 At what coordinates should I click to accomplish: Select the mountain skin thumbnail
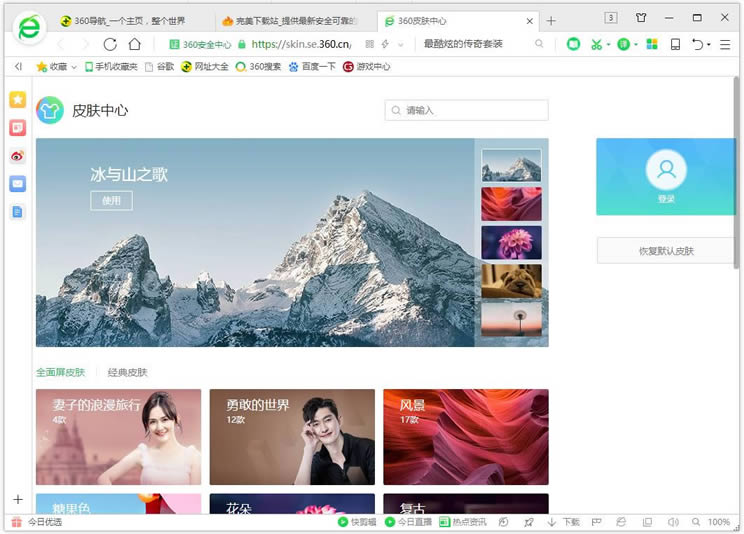(511, 166)
